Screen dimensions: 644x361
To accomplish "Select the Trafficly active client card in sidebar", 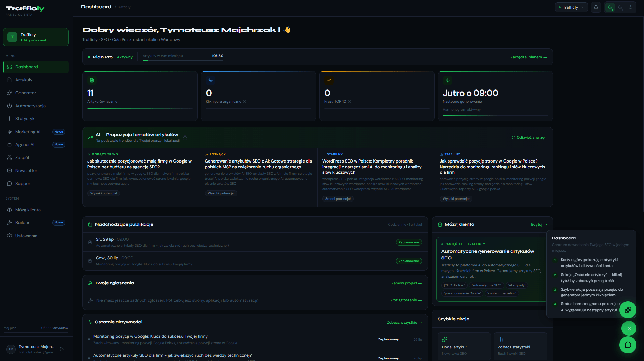I will pos(36,37).
